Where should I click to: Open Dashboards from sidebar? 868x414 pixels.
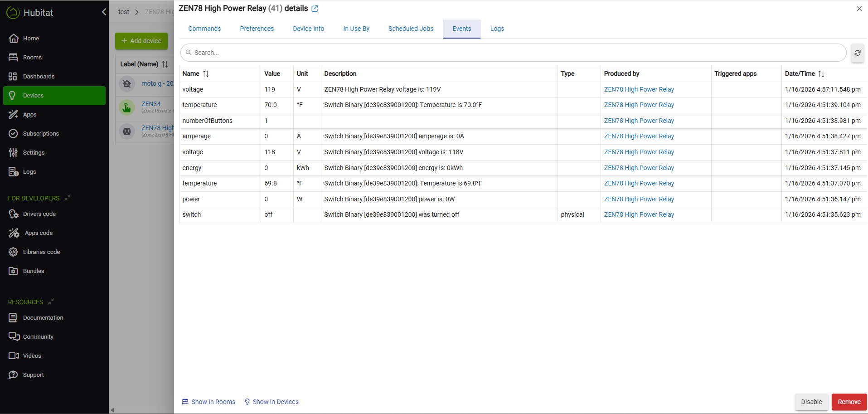point(39,77)
